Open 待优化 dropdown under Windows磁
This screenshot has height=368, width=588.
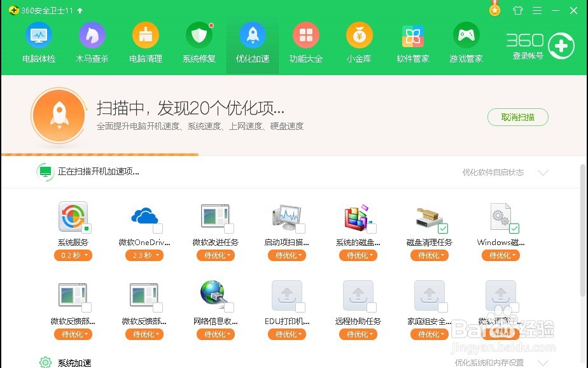click(x=501, y=255)
